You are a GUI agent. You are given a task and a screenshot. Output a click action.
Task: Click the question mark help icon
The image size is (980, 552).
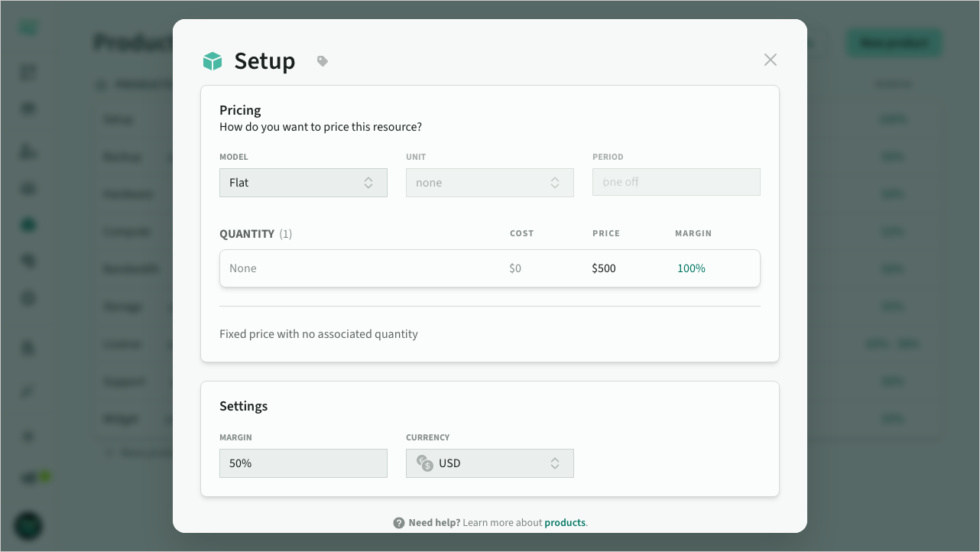(399, 523)
